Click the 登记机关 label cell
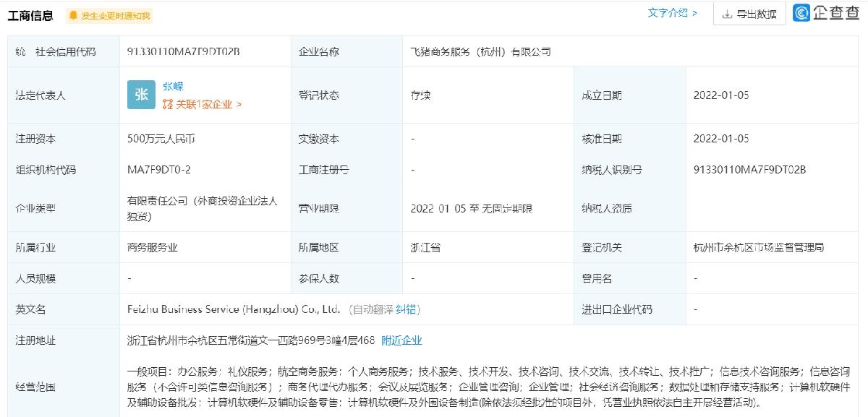Viewport: 868px width, 417px height. (629, 247)
